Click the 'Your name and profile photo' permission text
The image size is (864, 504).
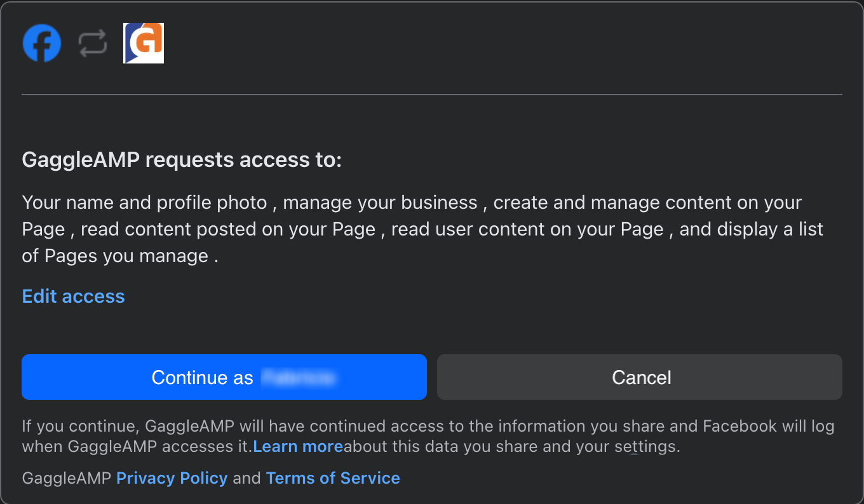click(145, 203)
